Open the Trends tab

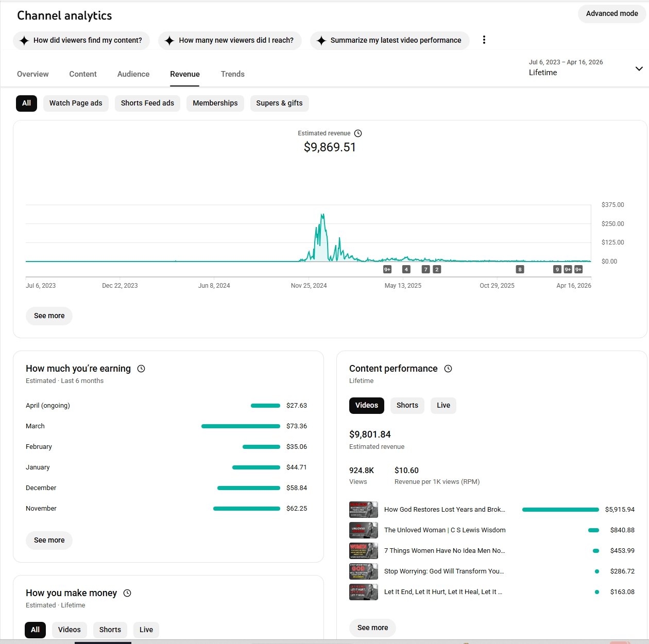(x=233, y=74)
